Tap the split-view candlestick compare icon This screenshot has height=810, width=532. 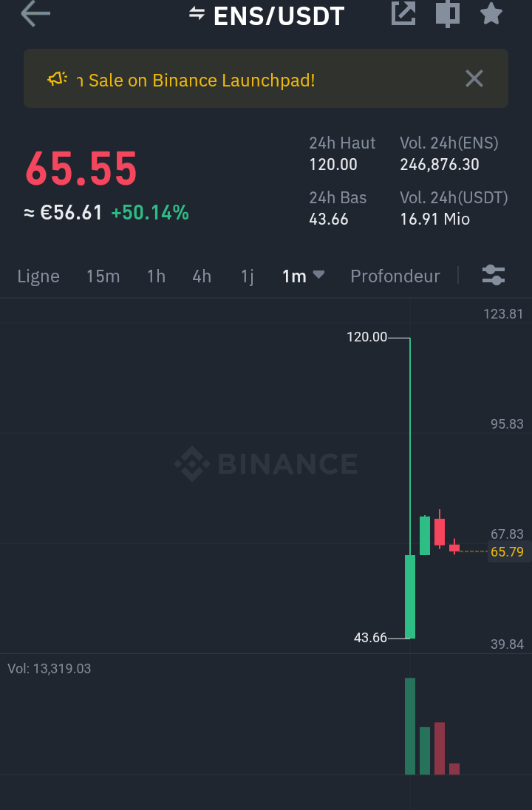(448, 14)
